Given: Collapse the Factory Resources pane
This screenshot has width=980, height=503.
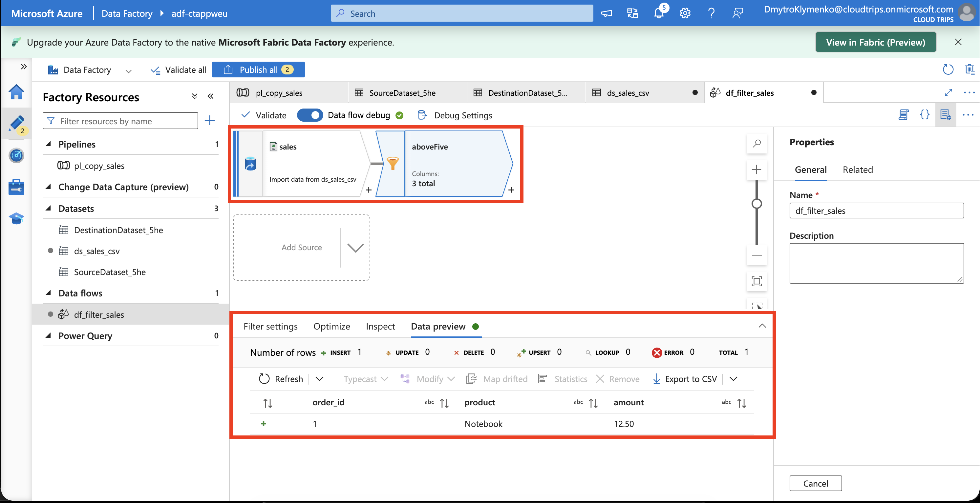Looking at the screenshot, I should [210, 96].
